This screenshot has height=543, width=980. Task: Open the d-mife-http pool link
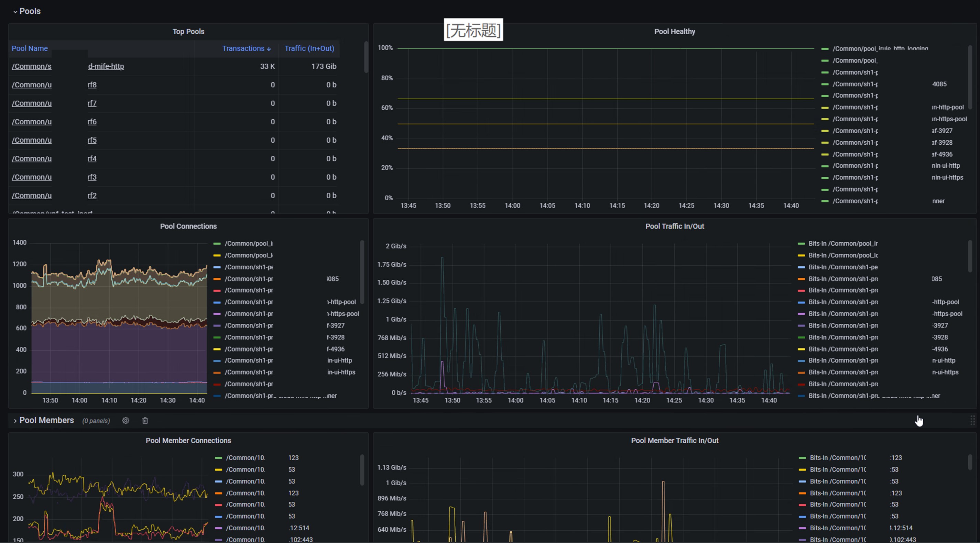106,66
